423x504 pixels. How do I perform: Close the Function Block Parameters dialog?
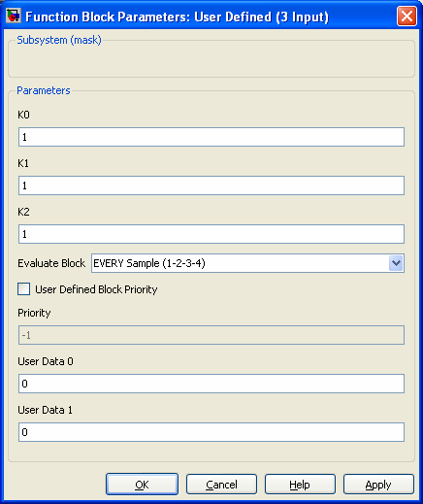tap(407, 16)
